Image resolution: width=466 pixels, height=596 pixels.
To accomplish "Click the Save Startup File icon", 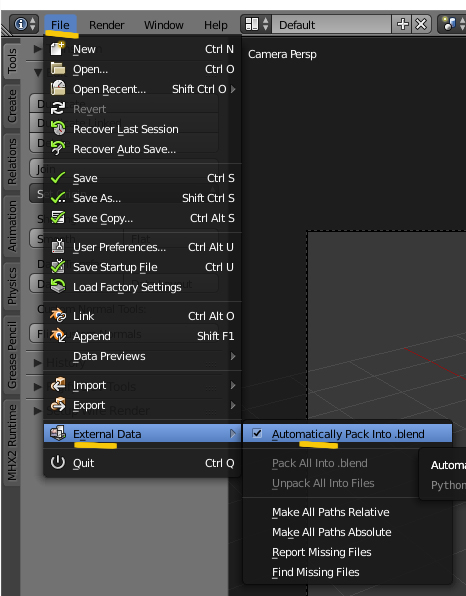I will (58, 266).
